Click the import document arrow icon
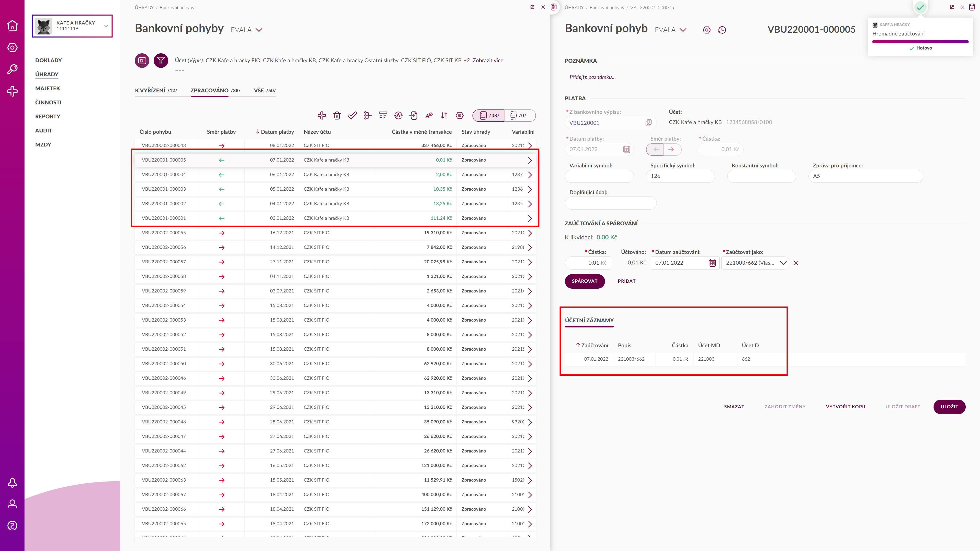The image size is (980, 551). [414, 115]
